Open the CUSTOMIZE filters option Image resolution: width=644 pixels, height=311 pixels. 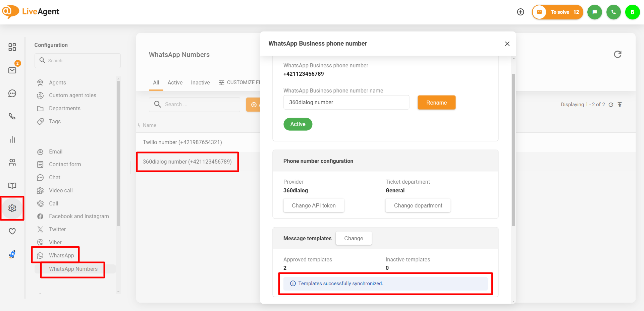pyautogui.click(x=239, y=82)
